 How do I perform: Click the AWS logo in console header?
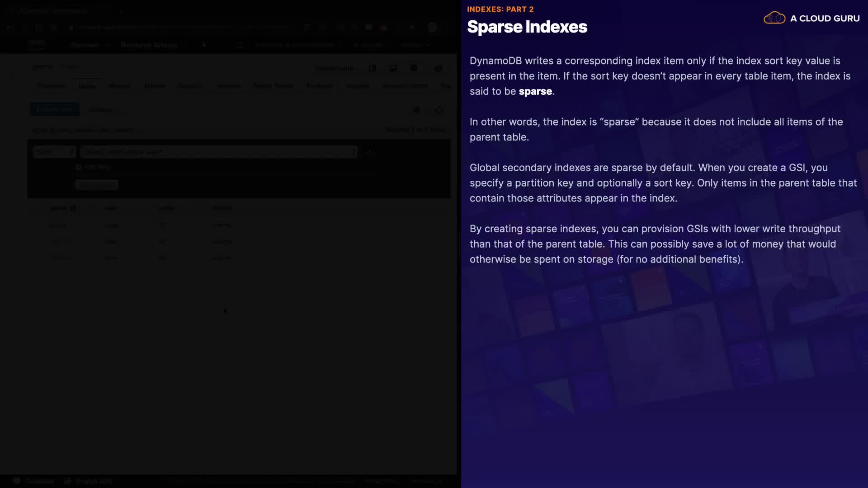click(36, 44)
